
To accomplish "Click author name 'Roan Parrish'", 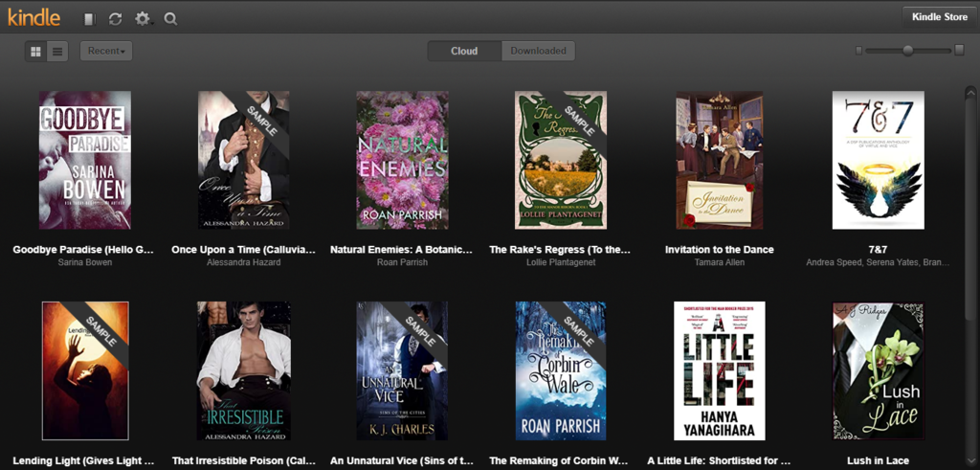I will pyautogui.click(x=403, y=262).
